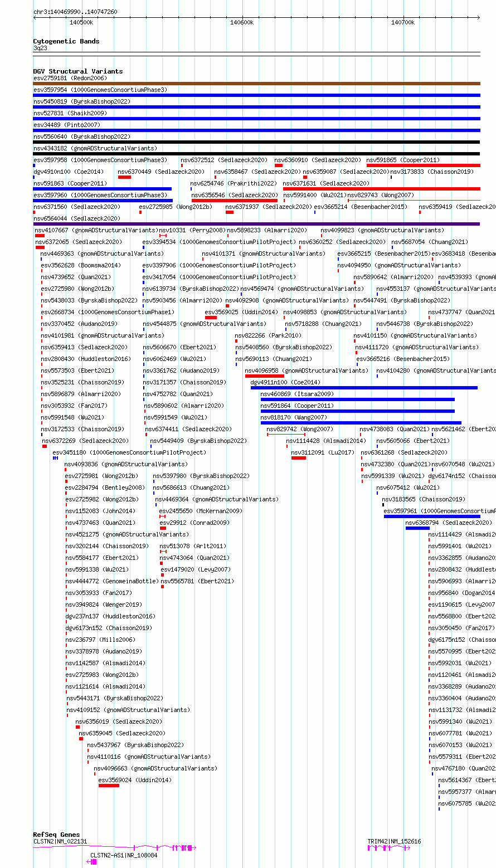Click nsv1152083 (John2014) label
The image size is (496, 868).
[100, 511]
